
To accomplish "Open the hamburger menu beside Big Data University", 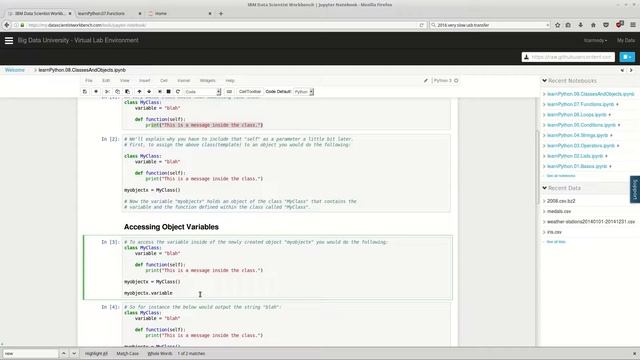I will [x=9, y=40].
